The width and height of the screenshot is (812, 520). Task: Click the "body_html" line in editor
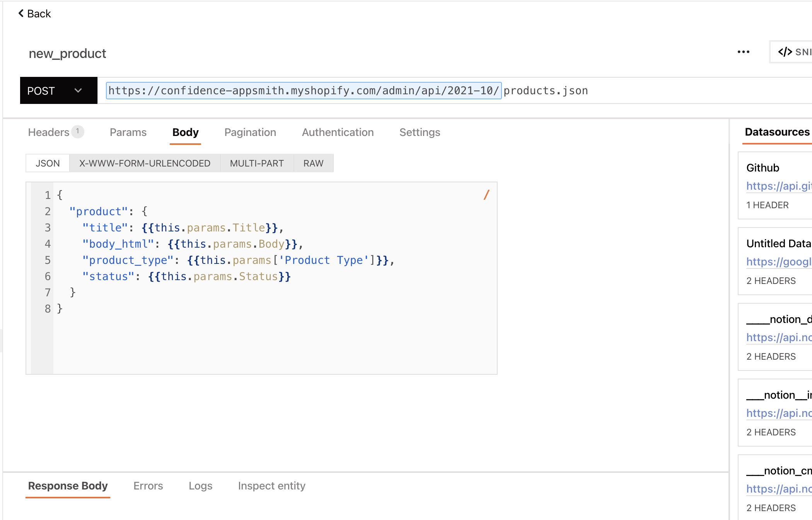193,244
